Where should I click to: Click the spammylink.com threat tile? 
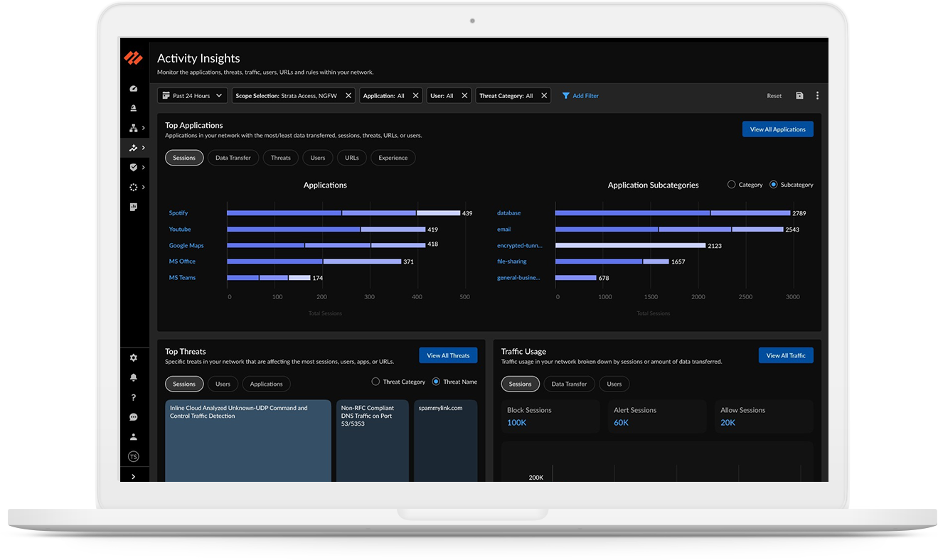tap(445, 441)
